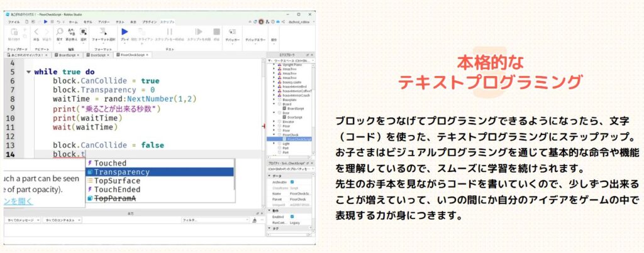Open the ホーム ribbon tab

click(73, 22)
